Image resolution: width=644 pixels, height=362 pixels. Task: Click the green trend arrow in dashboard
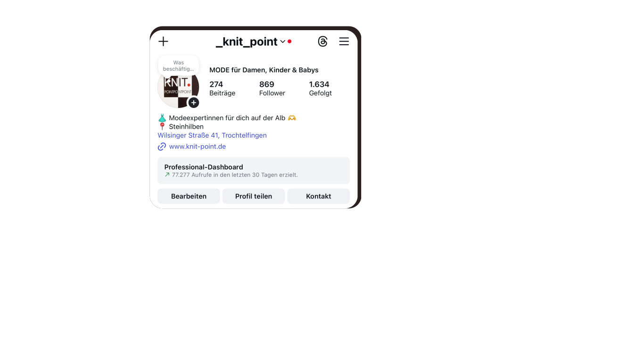pyautogui.click(x=167, y=175)
